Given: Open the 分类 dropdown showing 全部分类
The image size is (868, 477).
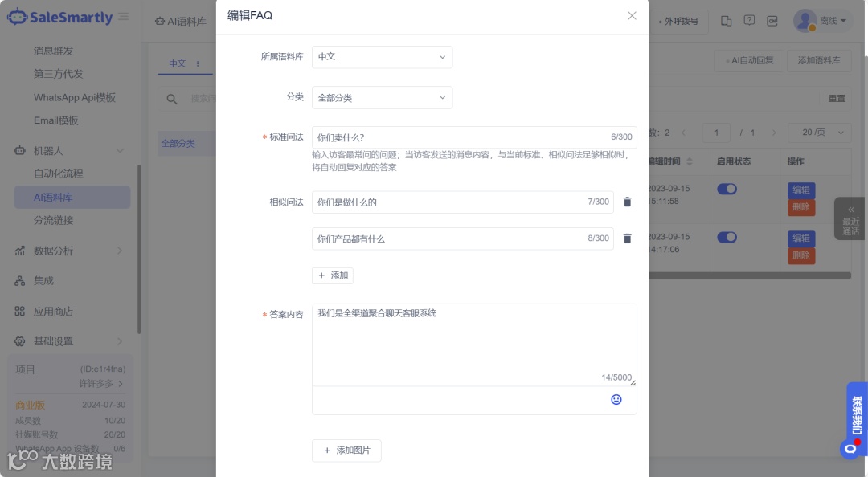Looking at the screenshot, I should pos(382,97).
